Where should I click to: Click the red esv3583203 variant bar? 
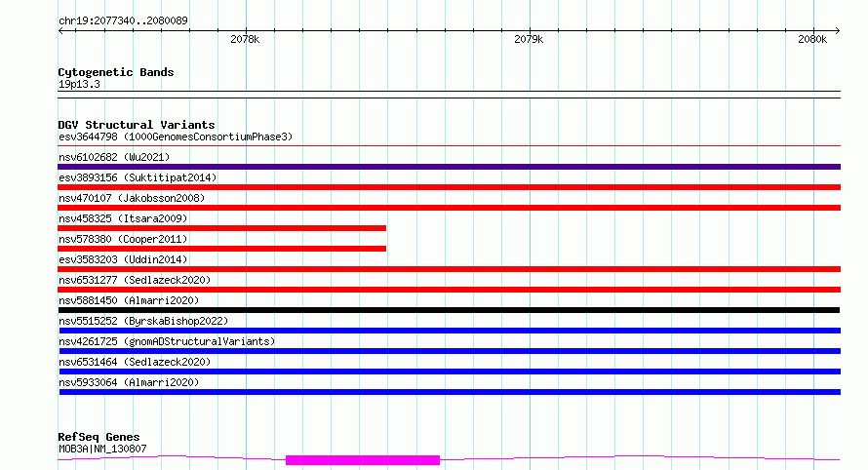(449, 269)
